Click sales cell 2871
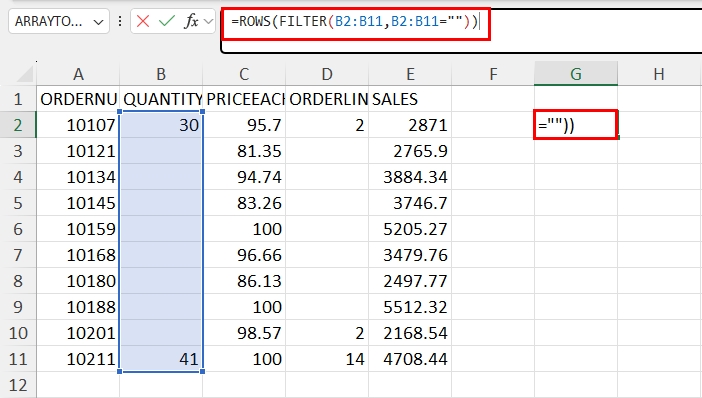Image resolution: width=702 pixels, height=398 pixels. click(410, 125)
